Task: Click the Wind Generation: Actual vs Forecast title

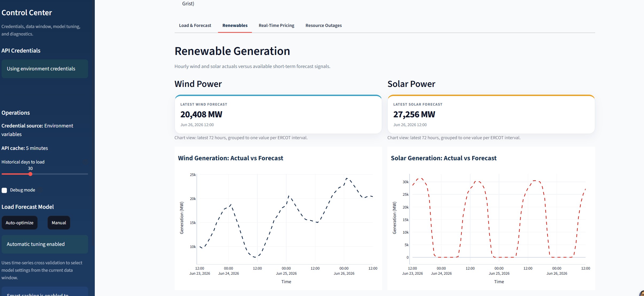Action: tap(230, 158)
